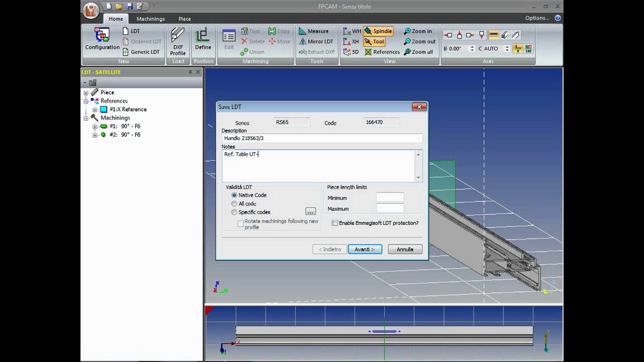Collapse the References tree node

[x=86, y=101]
